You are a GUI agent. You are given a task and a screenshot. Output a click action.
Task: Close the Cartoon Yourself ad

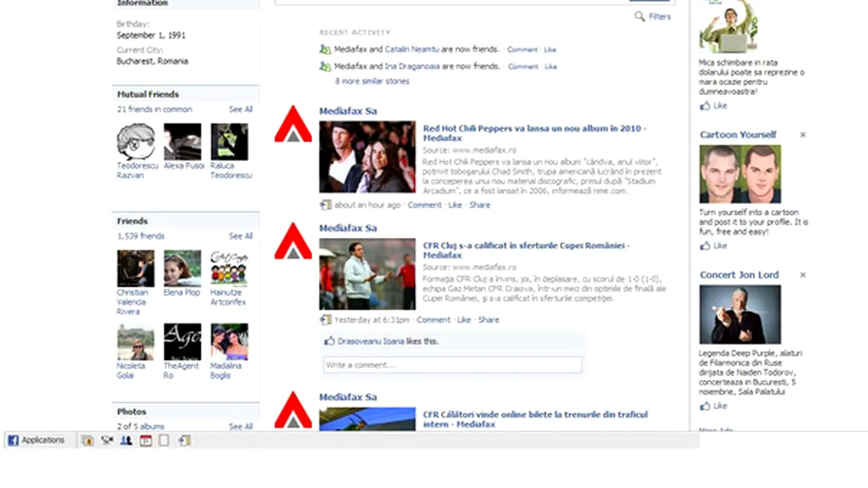click(x=803, y=135)
